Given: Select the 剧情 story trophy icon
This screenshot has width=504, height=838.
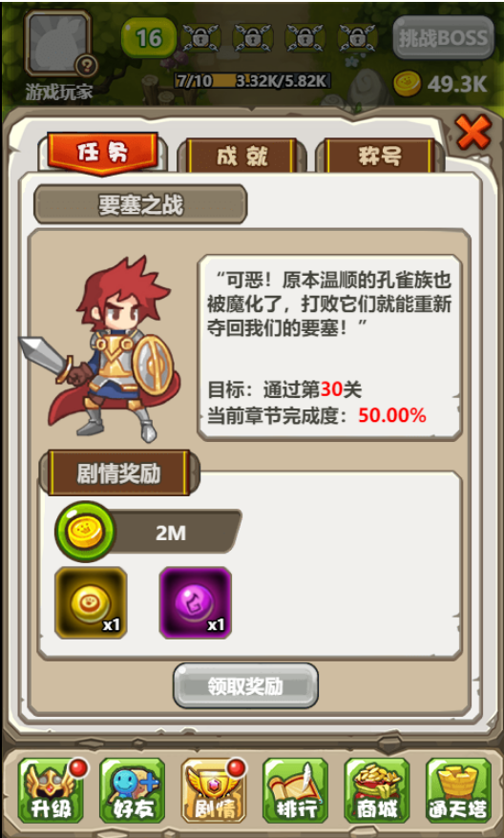Looking at the screenshot, I should click(215, 790).
